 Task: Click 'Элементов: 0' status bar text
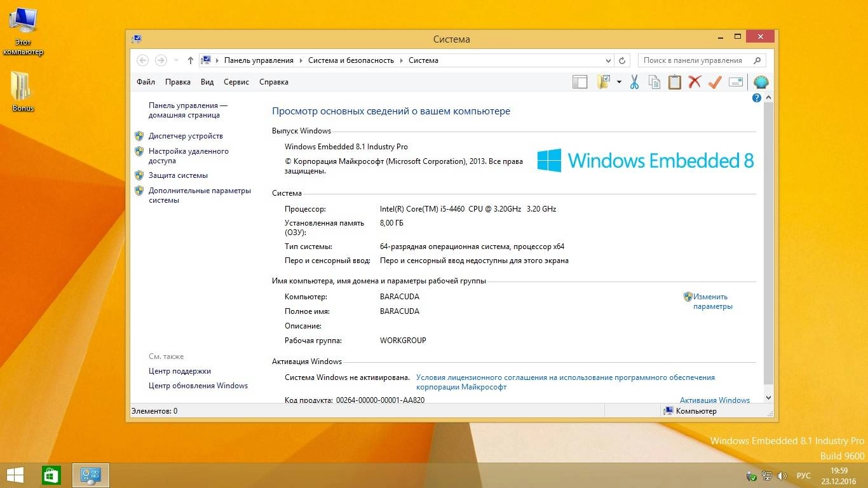(x=154, y=411)
